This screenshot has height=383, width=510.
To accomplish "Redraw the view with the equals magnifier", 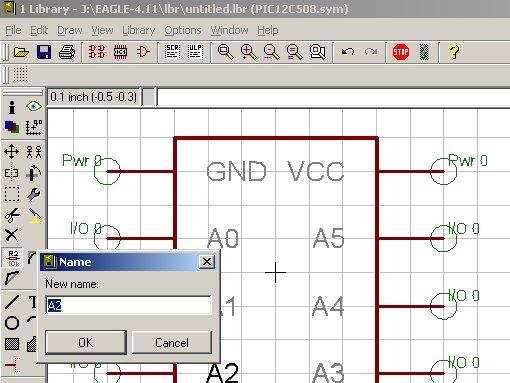I will click(295, 52).
